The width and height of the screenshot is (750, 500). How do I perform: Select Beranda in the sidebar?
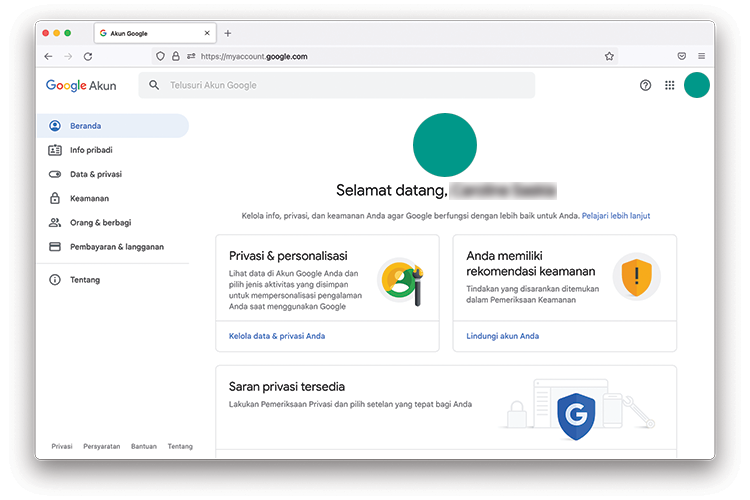point(113,126)
